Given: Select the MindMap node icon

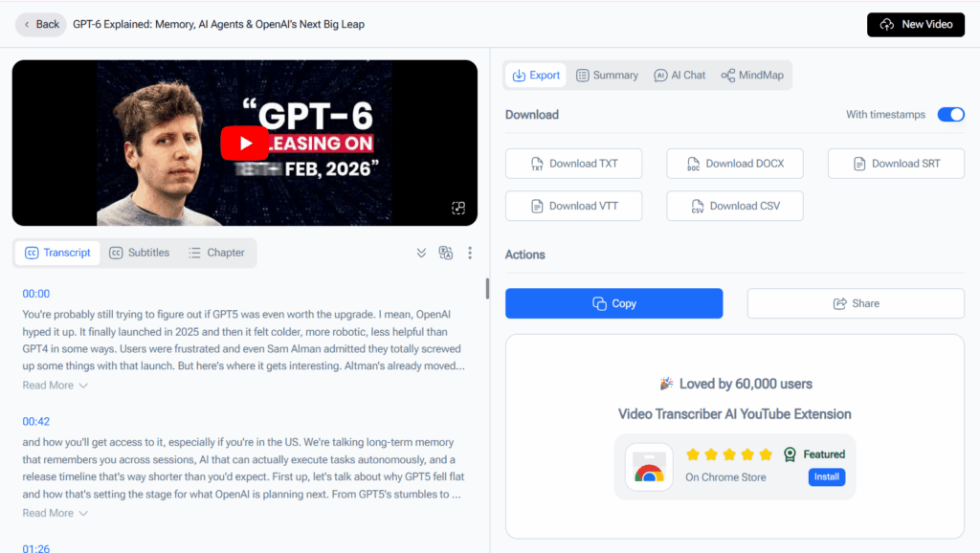Looking at the screenshot, I should tap(727, 75).
